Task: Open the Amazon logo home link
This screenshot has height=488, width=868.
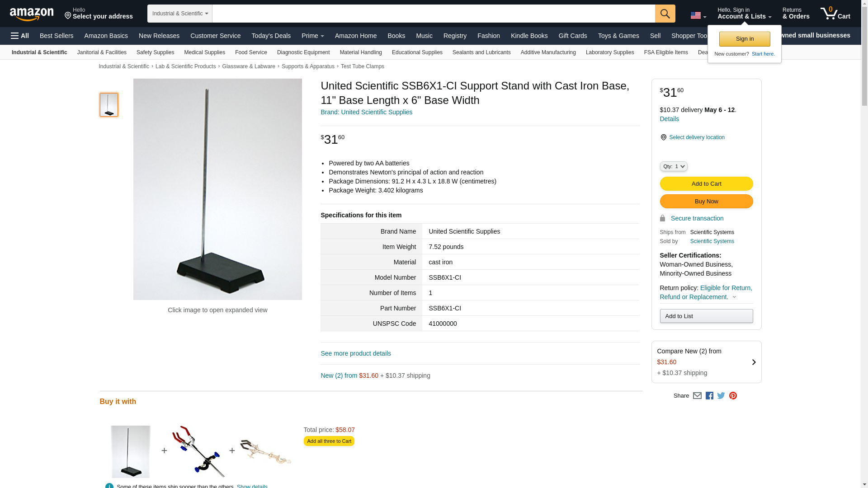Action: (x=32, y=14)
